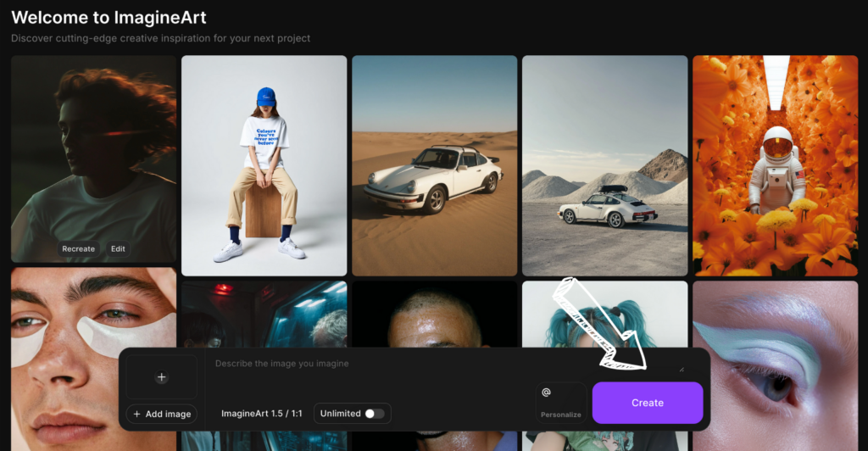
Task: Open the astronaut in orange flowers image
Action: point(775,165)
